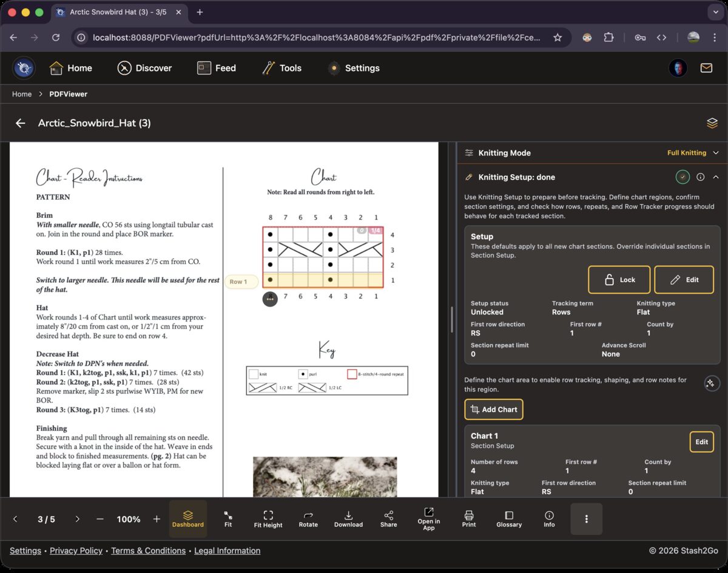This screenshot has height=573, width=728.
Task: Click the layers icon near the hat title
Action: tap(712, 123)
